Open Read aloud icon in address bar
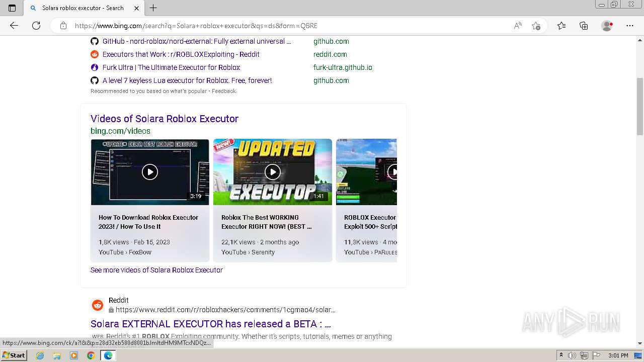Viewport: 644px width, 362px height. coord(518,26)
